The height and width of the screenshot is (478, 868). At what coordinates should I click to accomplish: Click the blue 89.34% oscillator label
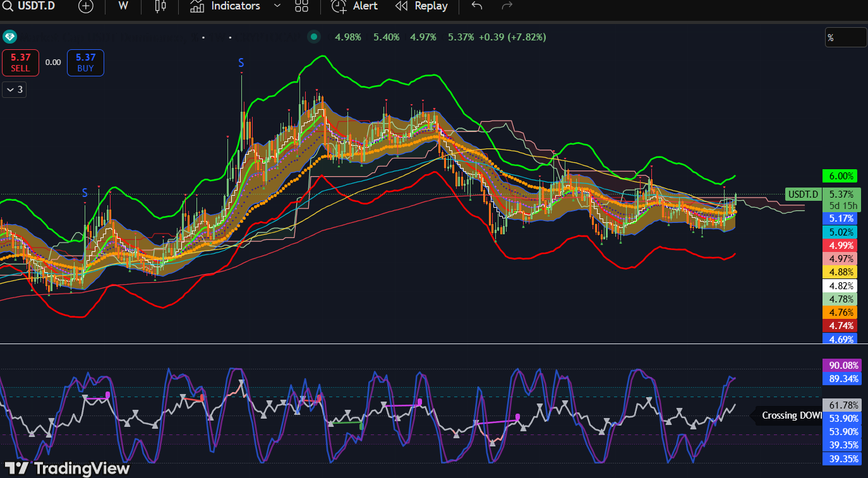pos(843,378)
